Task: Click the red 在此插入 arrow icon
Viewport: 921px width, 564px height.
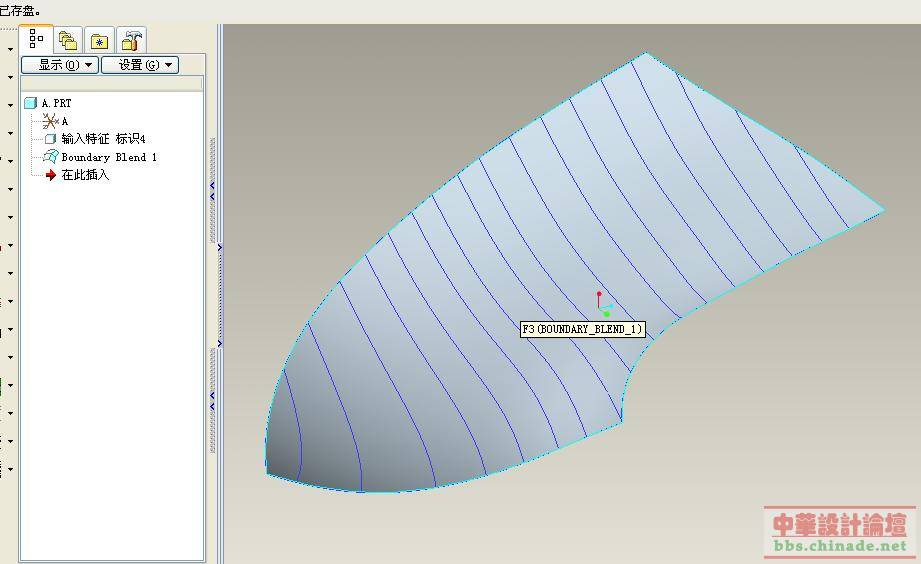Action: (x=51, y=175)
